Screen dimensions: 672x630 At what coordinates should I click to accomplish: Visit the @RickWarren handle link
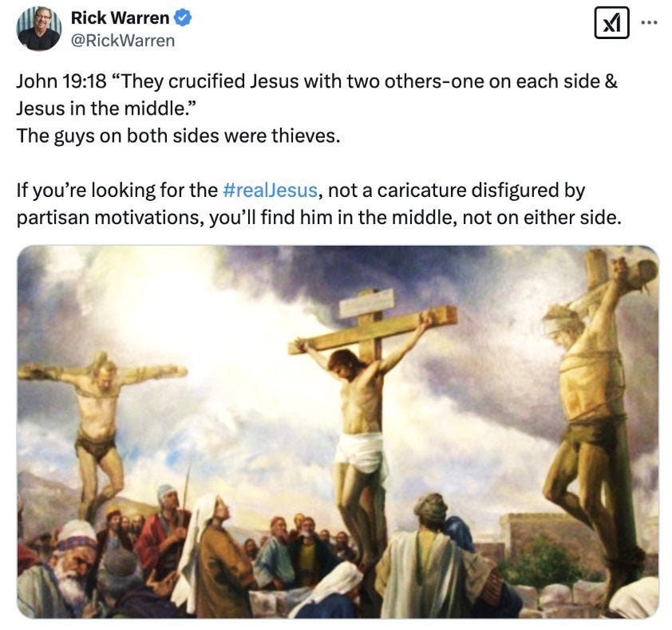(123, 41)
